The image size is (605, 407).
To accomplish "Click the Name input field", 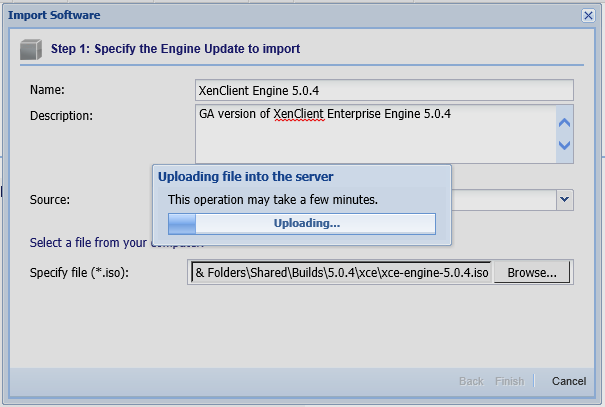I will (385, 90).
